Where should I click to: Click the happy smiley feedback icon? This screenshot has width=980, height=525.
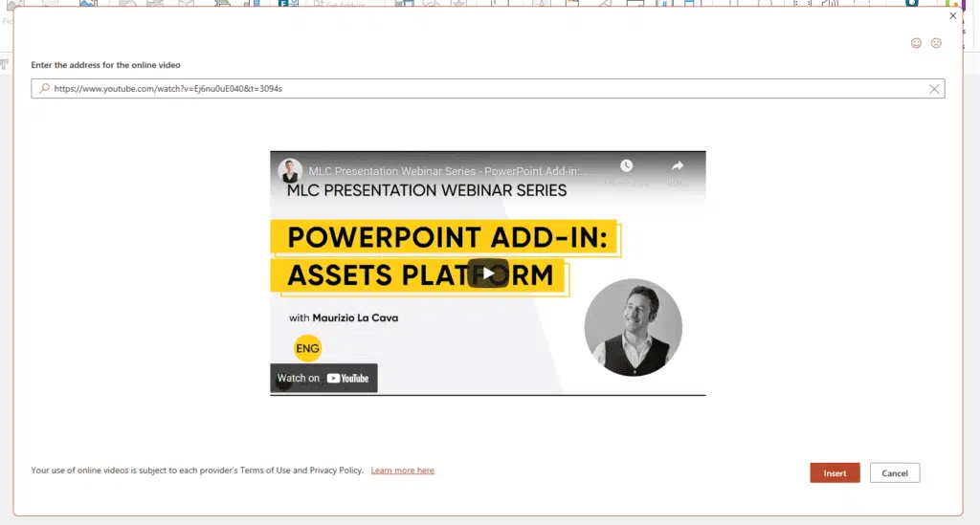click(916, 43)
